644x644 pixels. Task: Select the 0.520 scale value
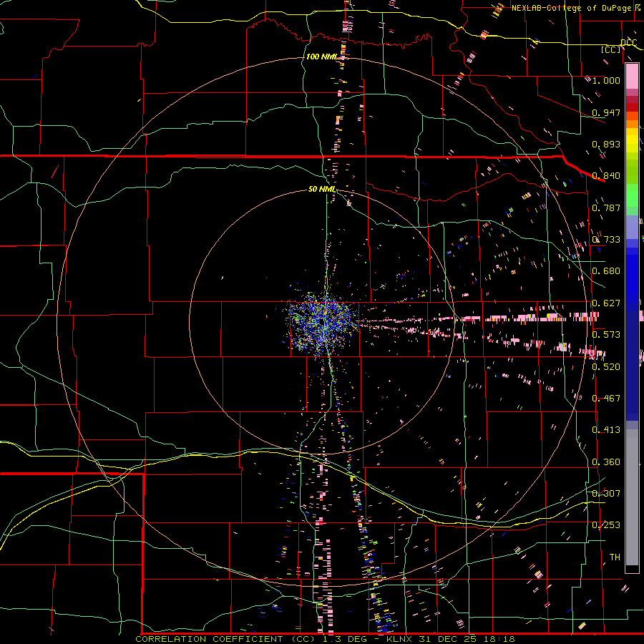pyautogui.click(x=606, y=367)
